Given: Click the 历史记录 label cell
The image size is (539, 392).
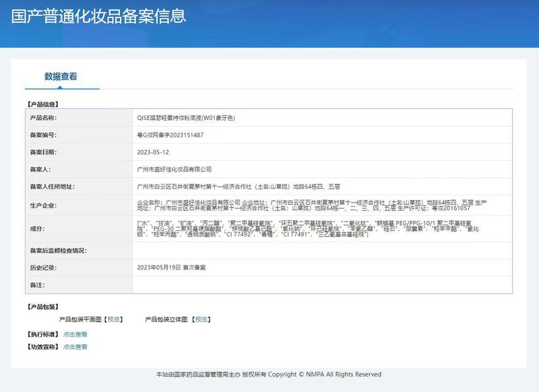Looking at the screenshot, I should click(x=79, y=267).
